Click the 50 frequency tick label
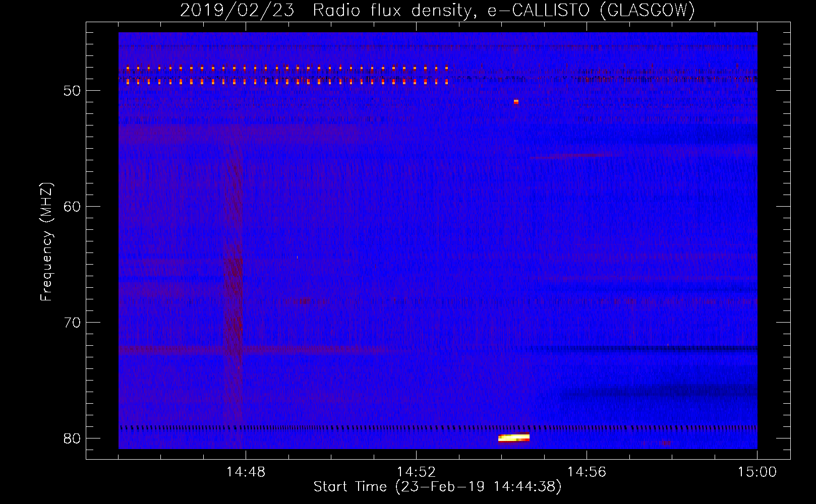Viewport: 816px width, 504px height. pos(72,91)
